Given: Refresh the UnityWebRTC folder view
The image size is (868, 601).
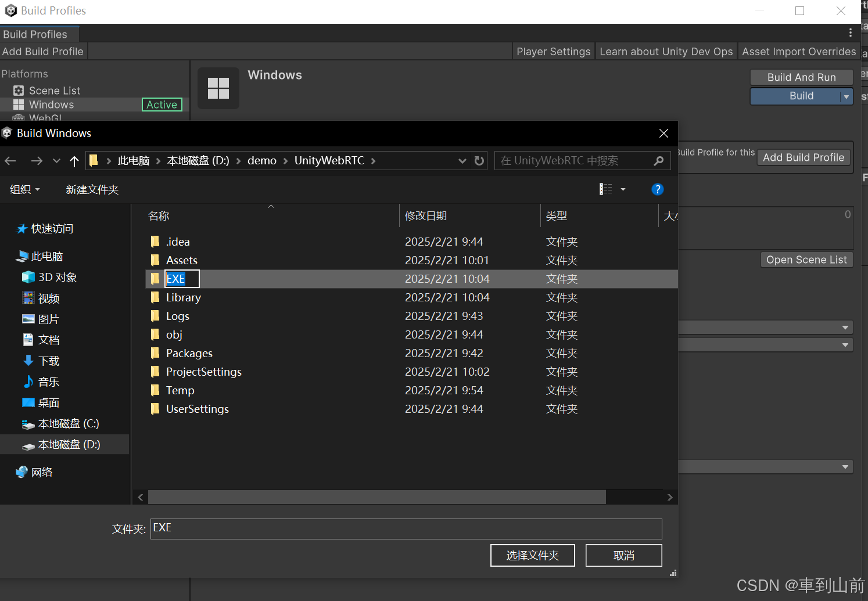Looking at the screenshot, I should tap(479, 161).
